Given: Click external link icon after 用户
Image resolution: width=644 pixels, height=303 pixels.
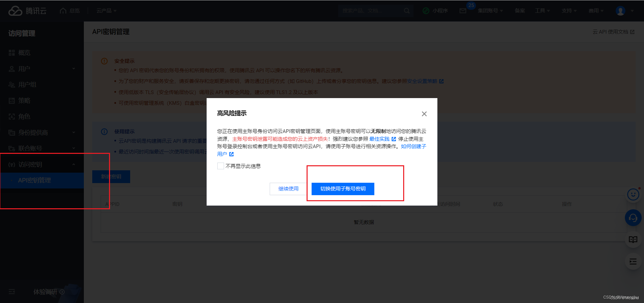Looking at the screenshot, I should [x=231, y=154].
